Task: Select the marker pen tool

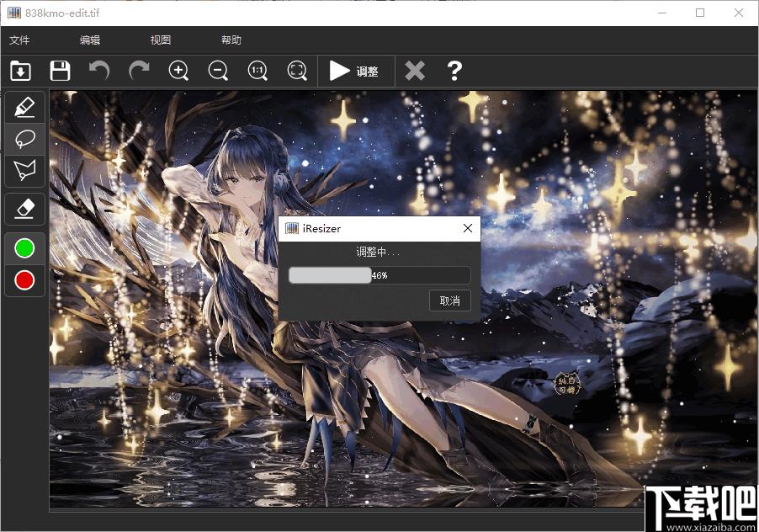Action: [x=24, y=107]
